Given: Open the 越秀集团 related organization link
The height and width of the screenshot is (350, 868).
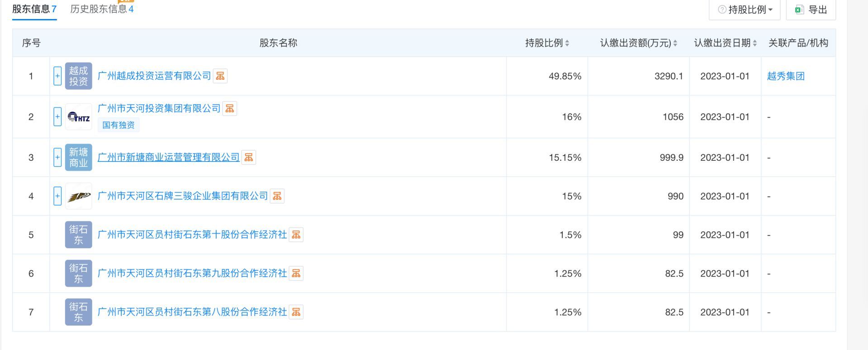Looking at the screenshot, I should coord(786,76).
